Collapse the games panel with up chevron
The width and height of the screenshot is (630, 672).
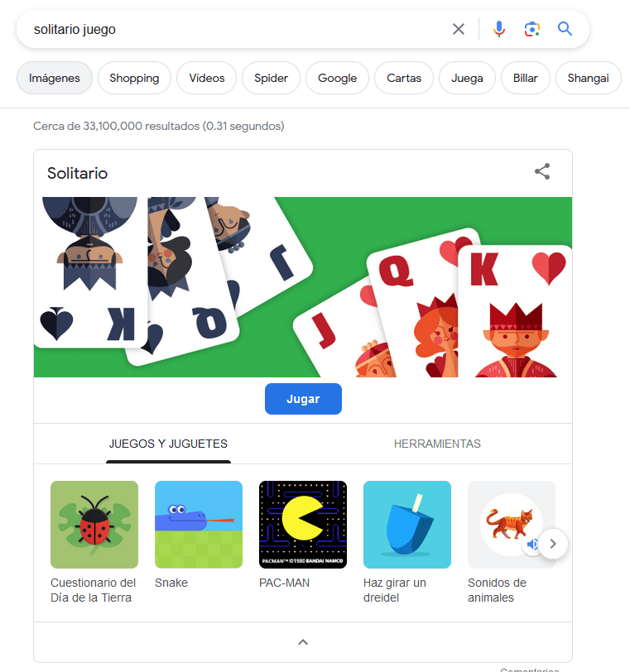(303, 642)
